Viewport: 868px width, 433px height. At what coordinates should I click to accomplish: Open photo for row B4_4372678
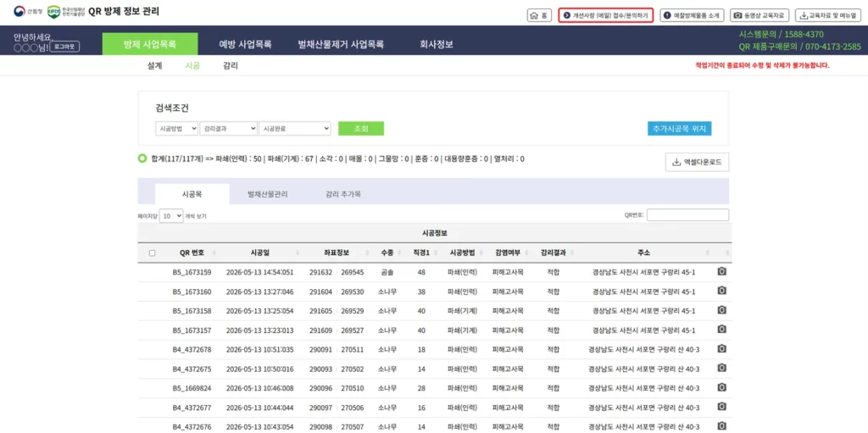[x=721, y=349]
